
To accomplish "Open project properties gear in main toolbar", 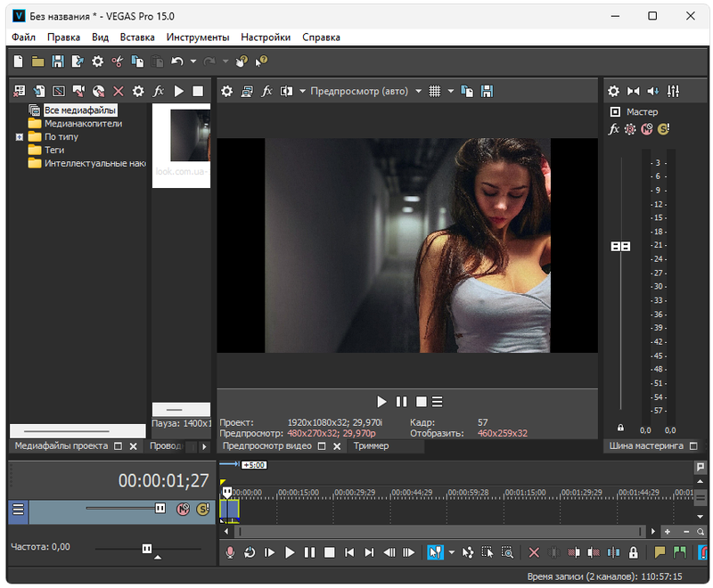I will tap(97, 61).
